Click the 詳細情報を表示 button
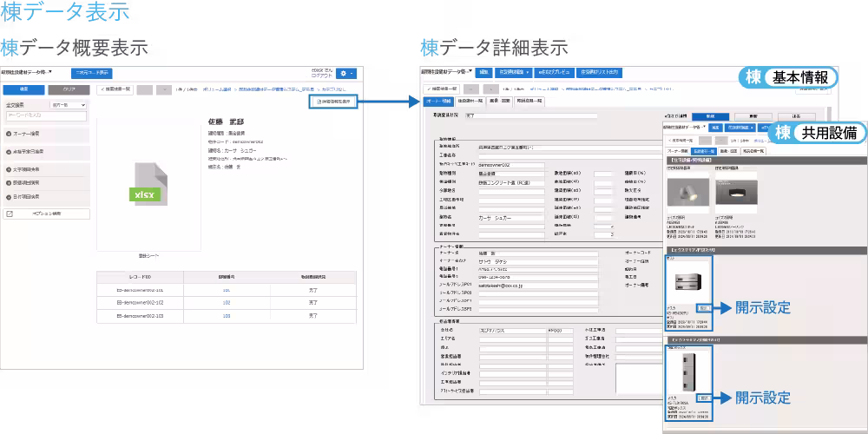Screen dimensions: 868x434 (x=332, y=102)
